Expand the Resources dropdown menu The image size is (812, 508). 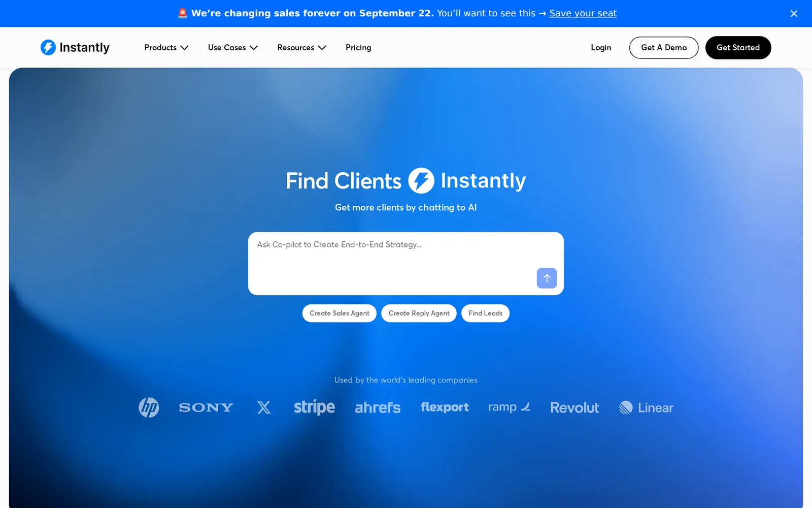(302, 48)
